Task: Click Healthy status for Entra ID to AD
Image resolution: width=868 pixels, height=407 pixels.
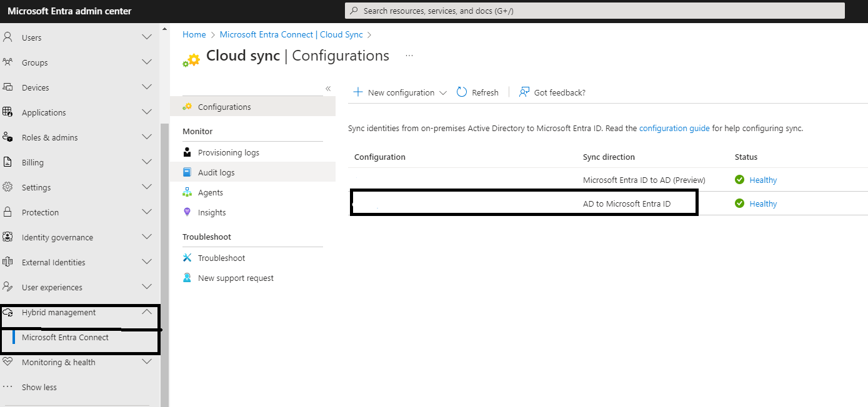Action: (763, 180)
